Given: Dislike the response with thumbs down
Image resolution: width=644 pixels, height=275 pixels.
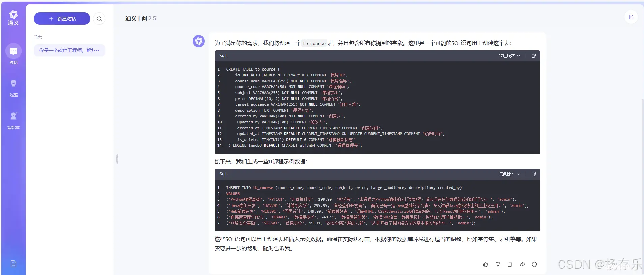Looking at the screenshot, I should pos(498,264).
